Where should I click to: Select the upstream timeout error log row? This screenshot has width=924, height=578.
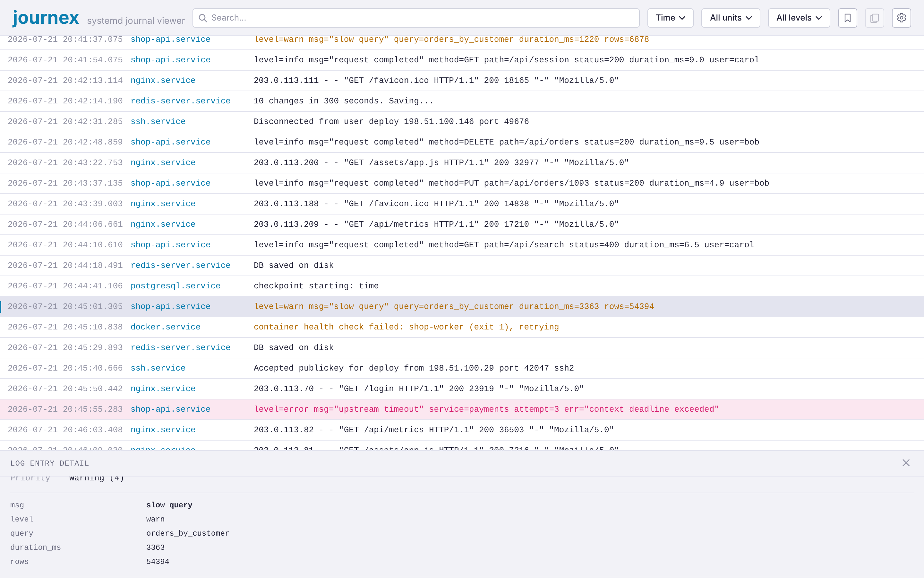(x=462, y=409)
